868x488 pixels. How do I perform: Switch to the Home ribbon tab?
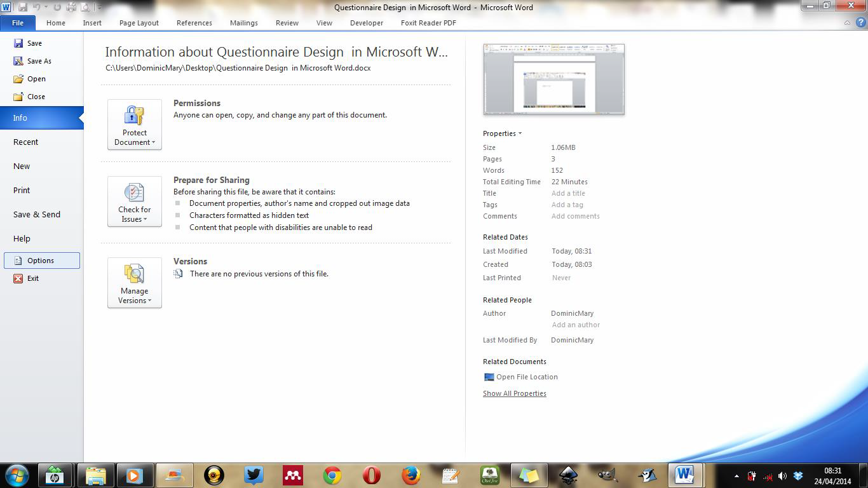tap(56, 23)
